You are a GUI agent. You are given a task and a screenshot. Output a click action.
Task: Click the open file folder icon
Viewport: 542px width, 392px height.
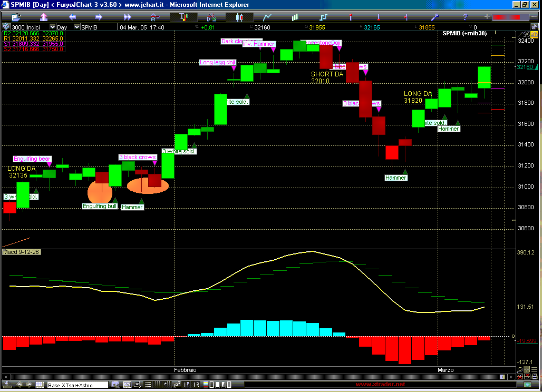tap(16, 17)
